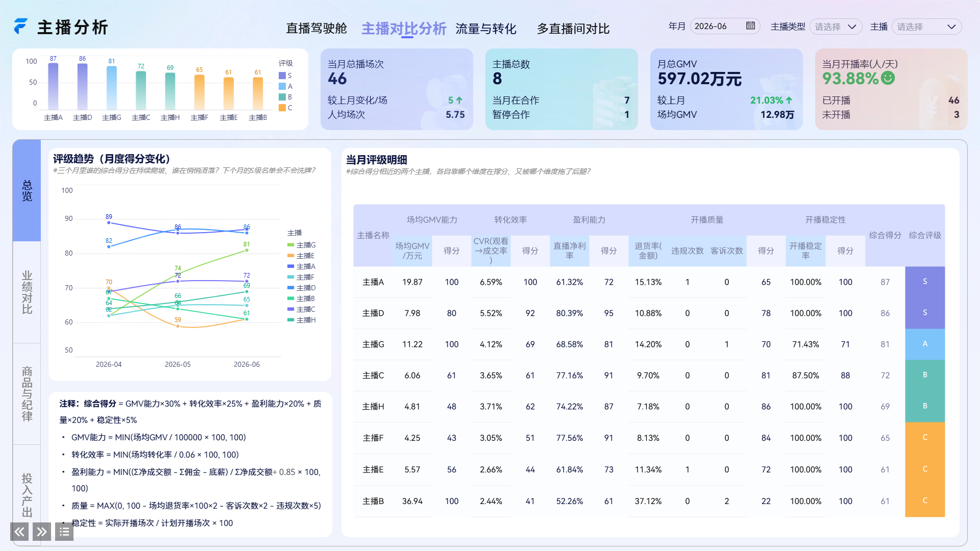
Task: Click the S rating cell for 主播D
Action: pyautogui.click(x=925, y=313)
